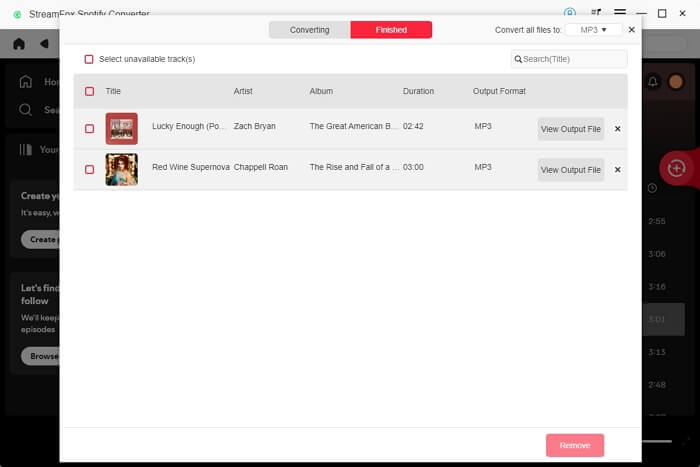This screenshot has height=467, width=700.
Task: Click the Browse podcasts button in the Spotify sidebar
Action: [40, 356]
